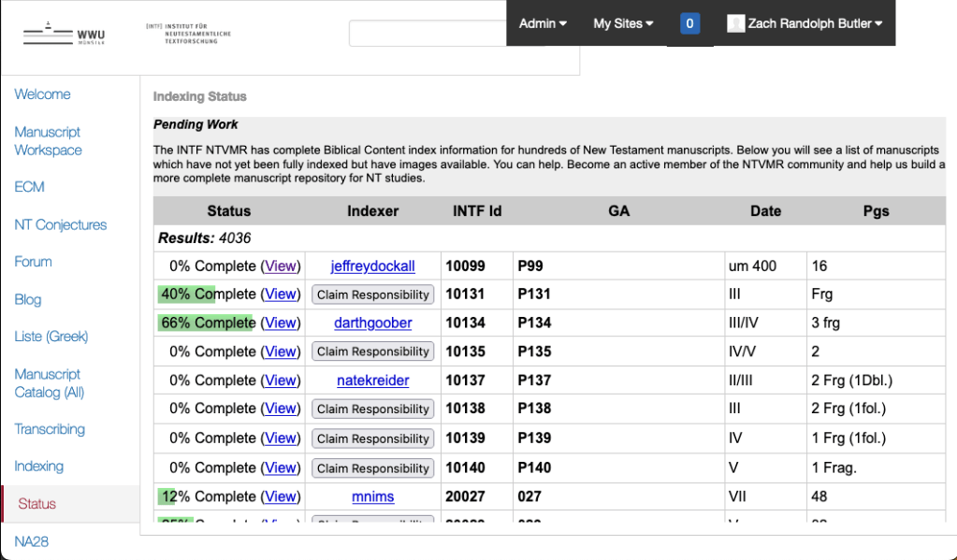Expand the Admin dropdown menu
Screen dimensions: 957x560
(543, 23)
